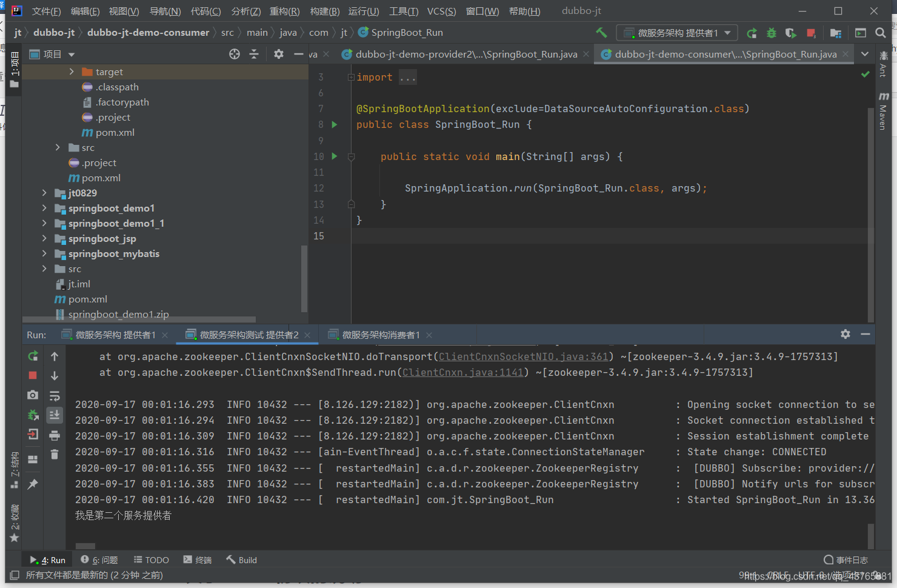Viewport: 897px width, 588px height.
Task: Expand the springboot_demo1_1 module
Action: [44, 223]
